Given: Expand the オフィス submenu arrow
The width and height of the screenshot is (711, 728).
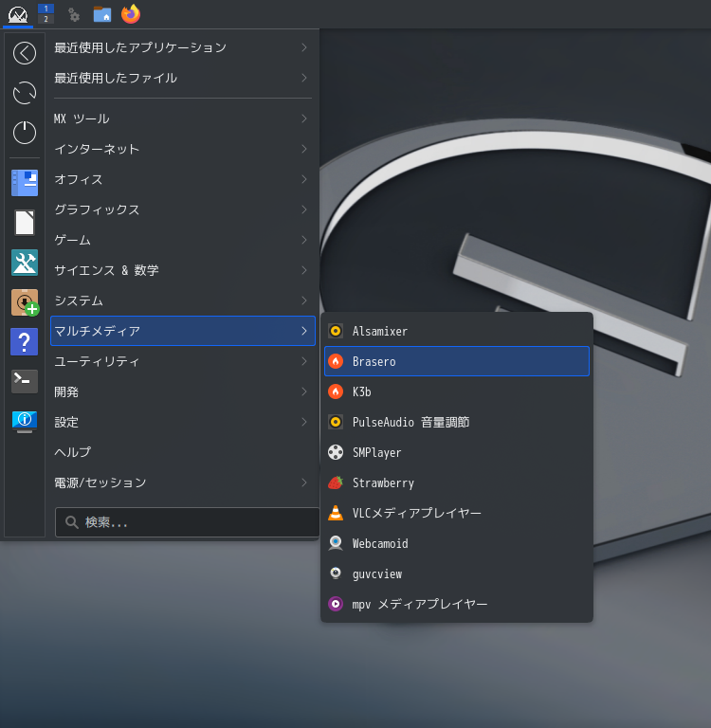Looking at the screenshot, I should [x=304, y=179].
